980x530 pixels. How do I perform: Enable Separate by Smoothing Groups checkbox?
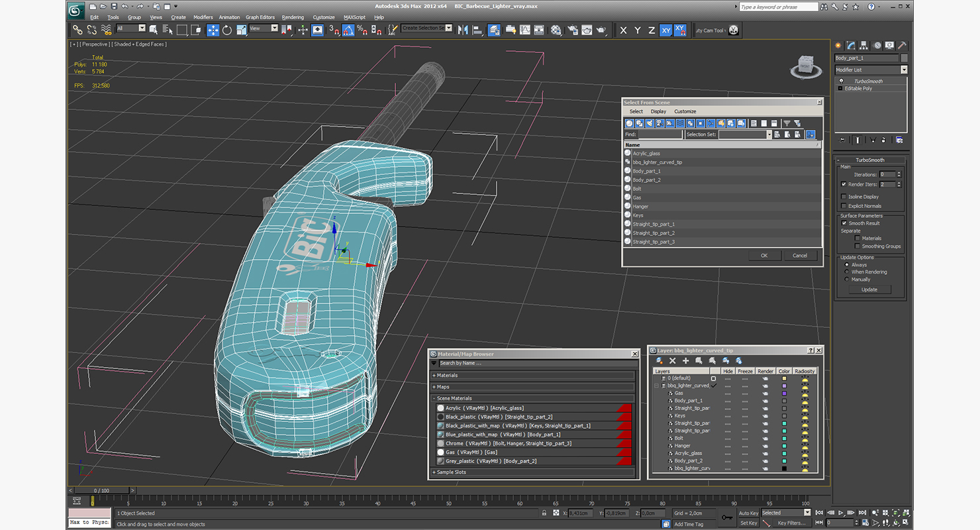857,246
